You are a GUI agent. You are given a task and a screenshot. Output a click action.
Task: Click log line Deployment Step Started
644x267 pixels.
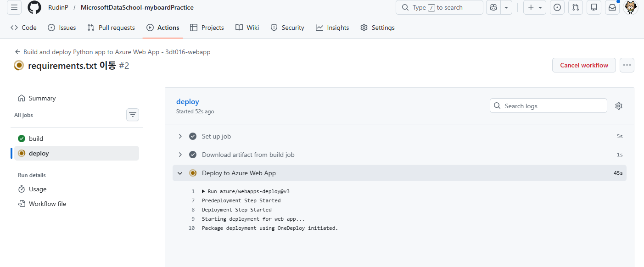[237, 210]
